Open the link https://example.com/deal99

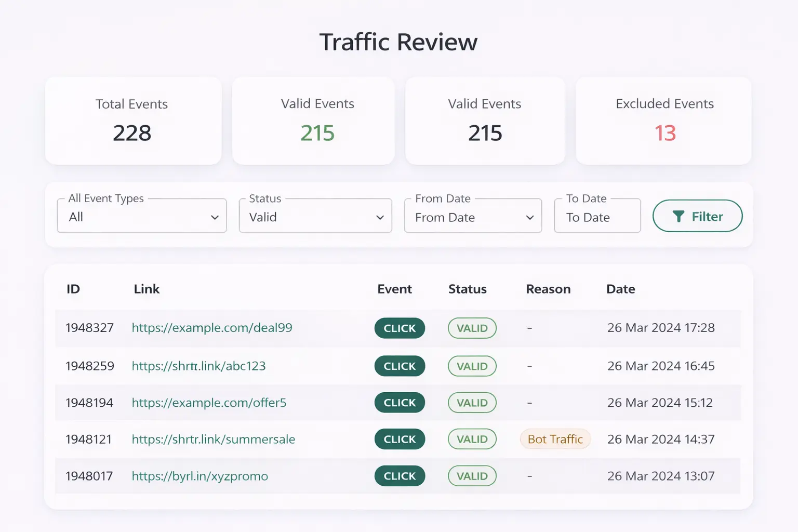click(212, 328)
